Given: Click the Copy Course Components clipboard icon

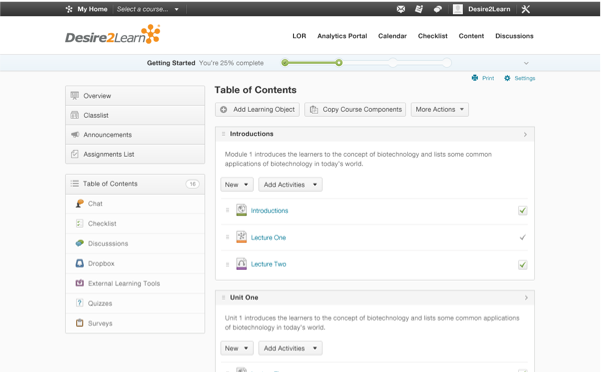Looking at the screenshot, I should [x=314, y=109].
